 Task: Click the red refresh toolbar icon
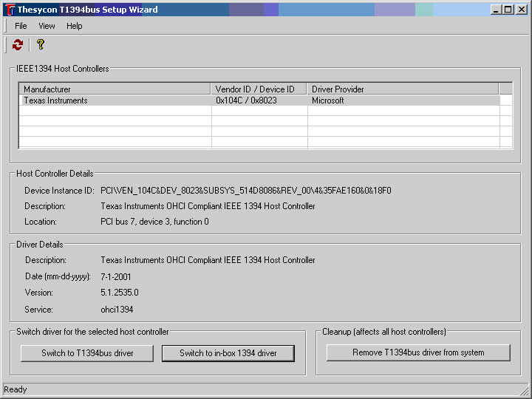point(18,45)
